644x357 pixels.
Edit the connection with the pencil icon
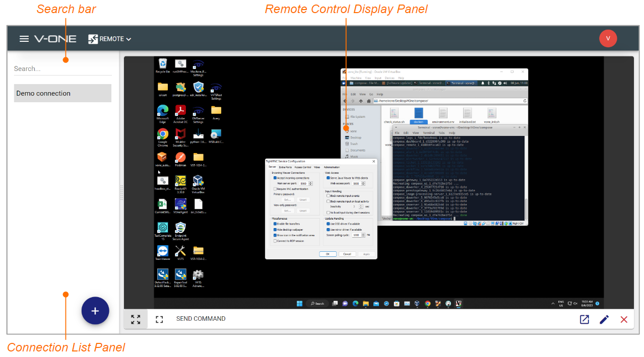click(604, 319)
